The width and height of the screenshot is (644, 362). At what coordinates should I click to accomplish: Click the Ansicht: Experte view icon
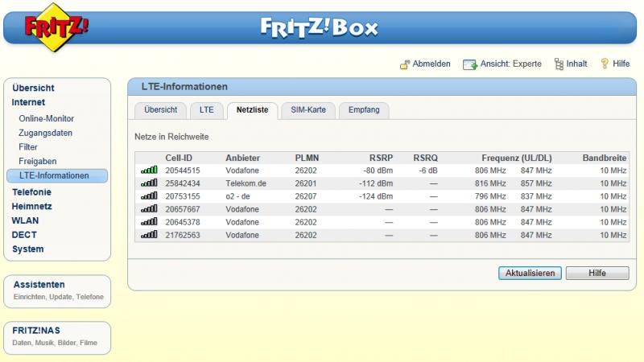(470, 64)
